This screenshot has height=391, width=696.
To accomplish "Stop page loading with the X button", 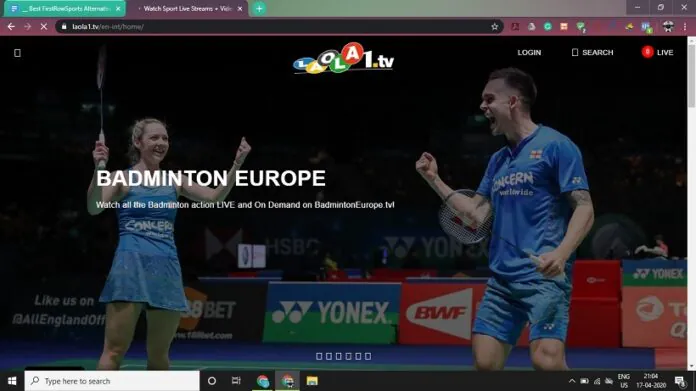I will pyautogui.click(x=44, y=27).
